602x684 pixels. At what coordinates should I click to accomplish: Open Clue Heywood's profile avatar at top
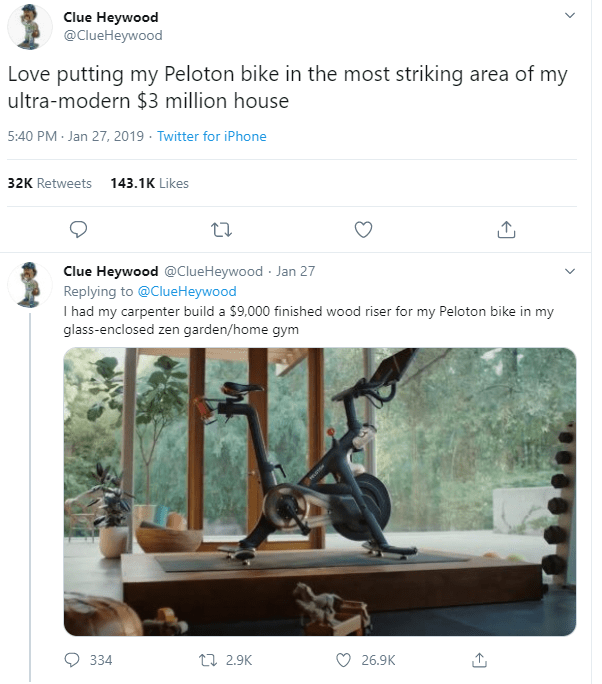click(x=31, y=27)
